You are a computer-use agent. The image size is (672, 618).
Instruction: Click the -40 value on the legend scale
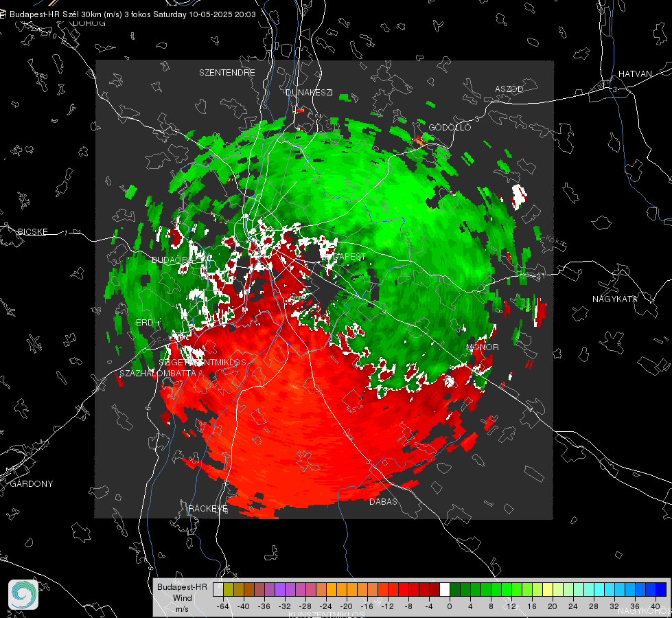pyautogui.click(x=244, y=606)
